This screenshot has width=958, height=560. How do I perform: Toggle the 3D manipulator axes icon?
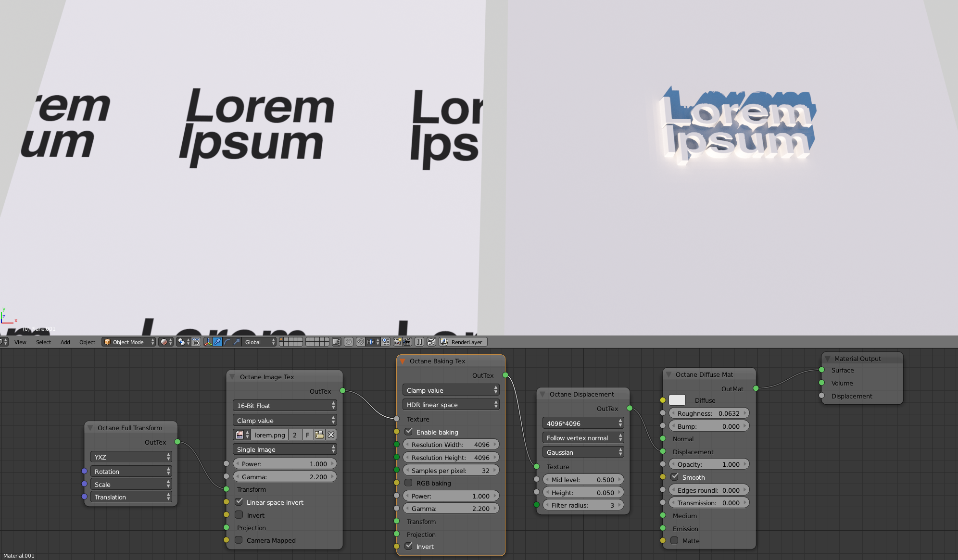(x=208, y=342)
